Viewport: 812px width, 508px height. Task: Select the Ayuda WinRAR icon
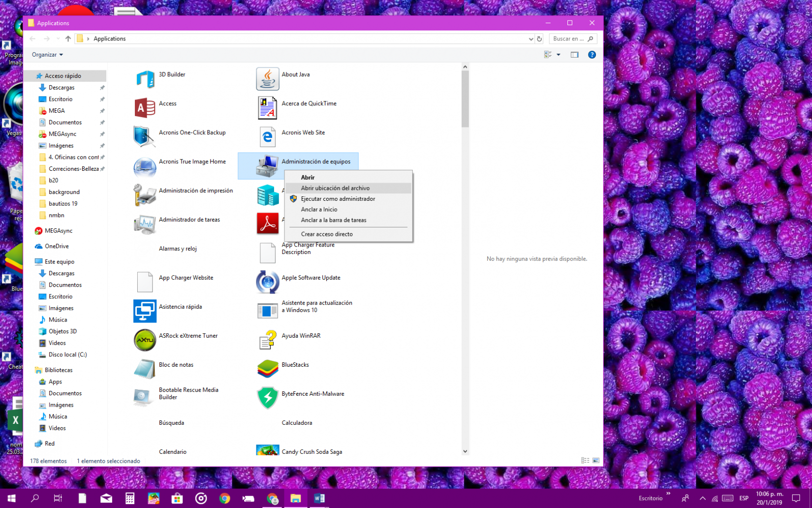[x=268, y=341]
